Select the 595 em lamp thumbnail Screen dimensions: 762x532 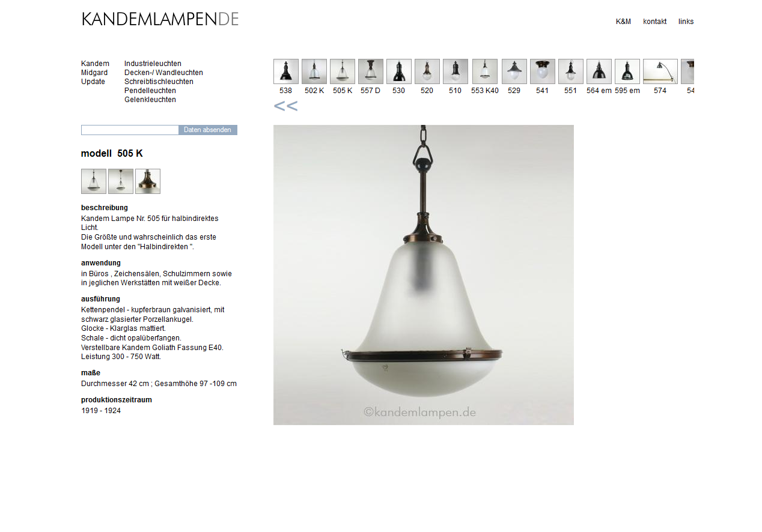tap(627, 71)
